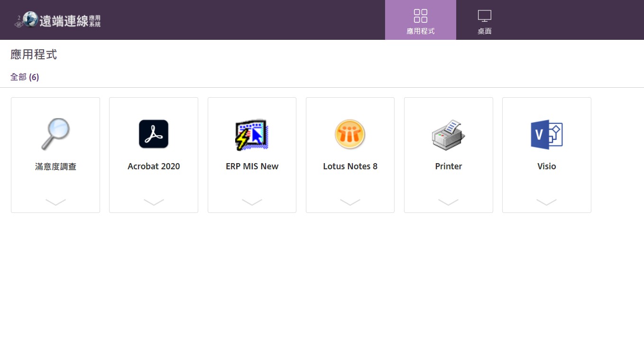Open the Printer icon
The width and height of the screenshot is (644, 340).
[x=448, y=135]
